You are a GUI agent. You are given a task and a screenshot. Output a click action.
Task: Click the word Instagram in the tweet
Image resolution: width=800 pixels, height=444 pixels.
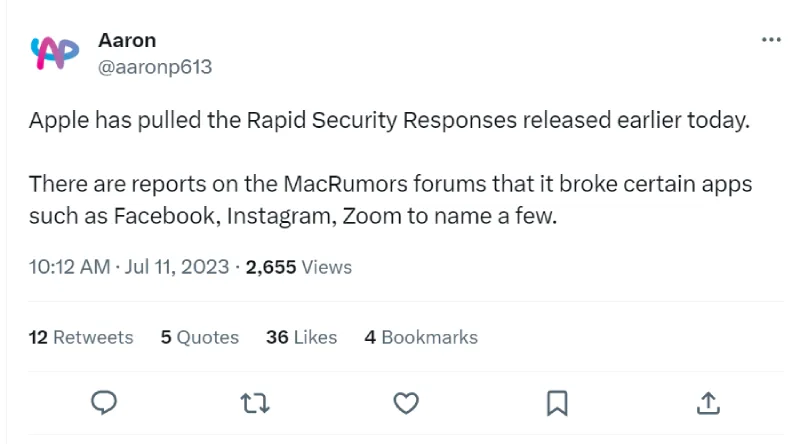click(281, 215)
